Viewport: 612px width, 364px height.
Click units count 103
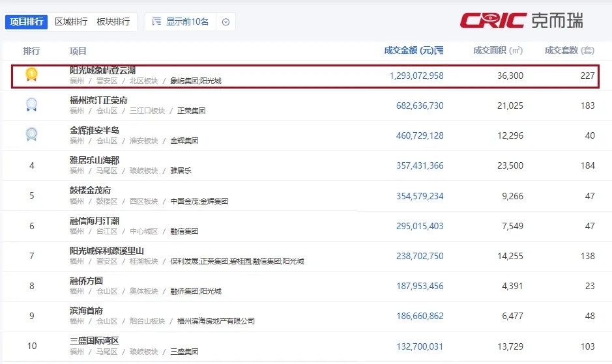click(x=587, y=347)
